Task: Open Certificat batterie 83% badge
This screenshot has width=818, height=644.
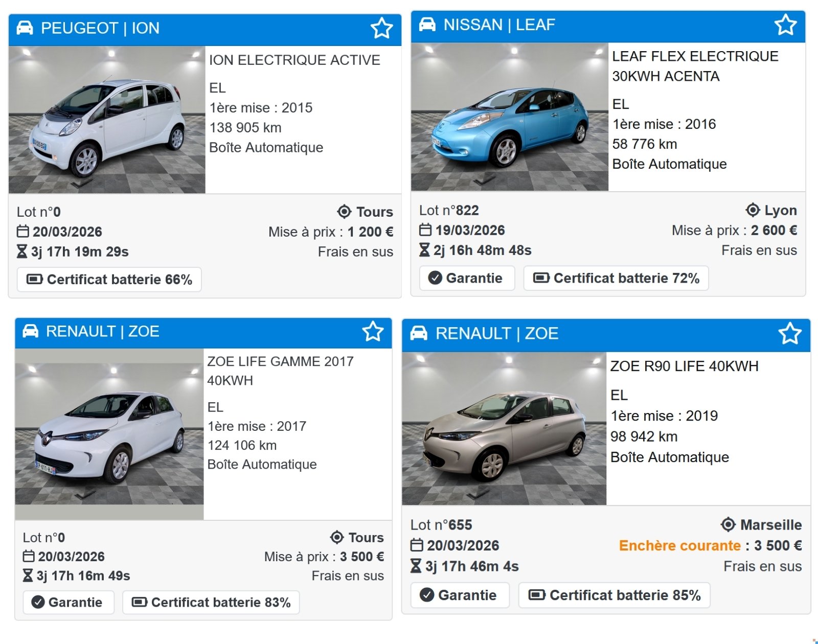Action: click(211, 602)
